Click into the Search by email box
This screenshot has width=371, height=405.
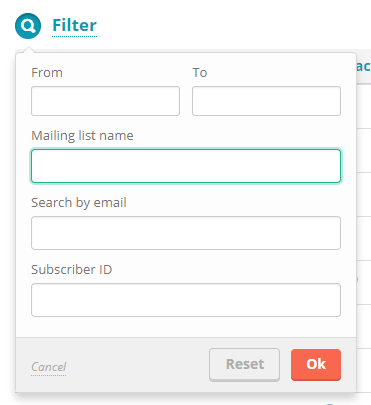point(186,233)
